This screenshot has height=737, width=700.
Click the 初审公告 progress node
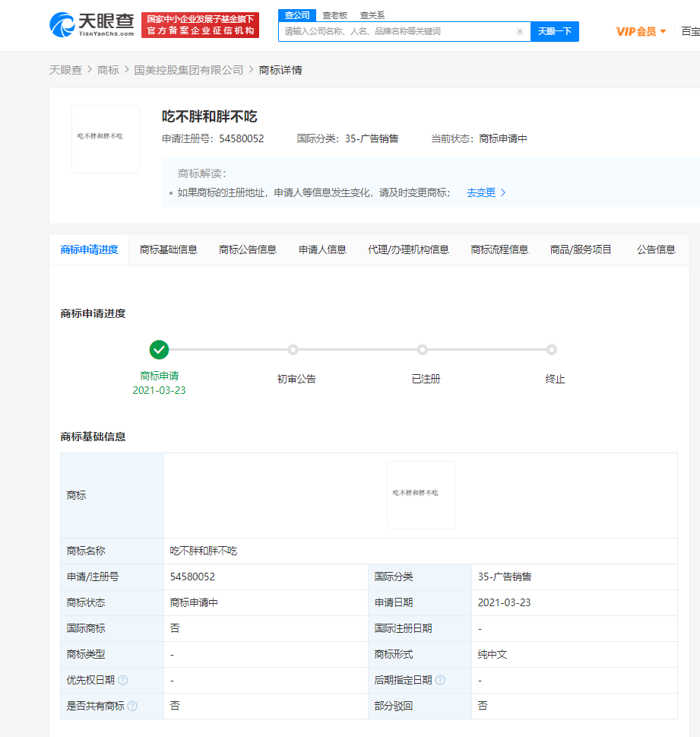293,350
